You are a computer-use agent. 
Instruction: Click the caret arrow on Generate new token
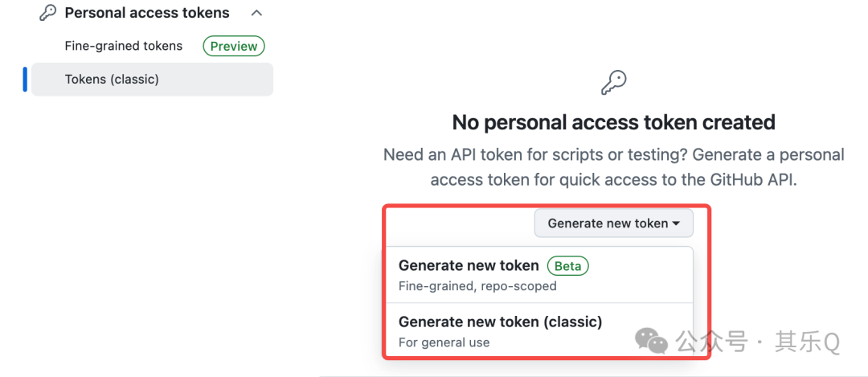(676, 223)
